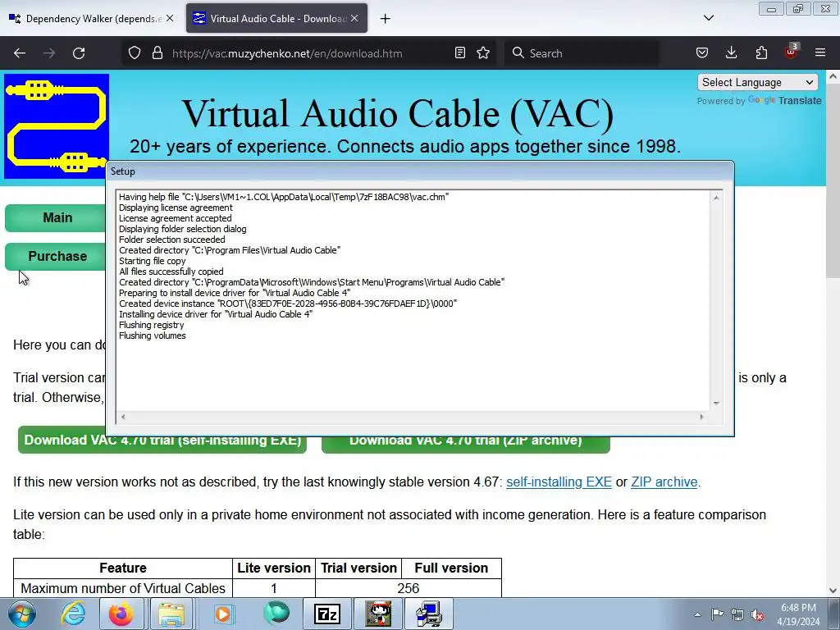Switch to Dependency Walker tab
Screen dimensions: 840x630
(x=91, y=18)
